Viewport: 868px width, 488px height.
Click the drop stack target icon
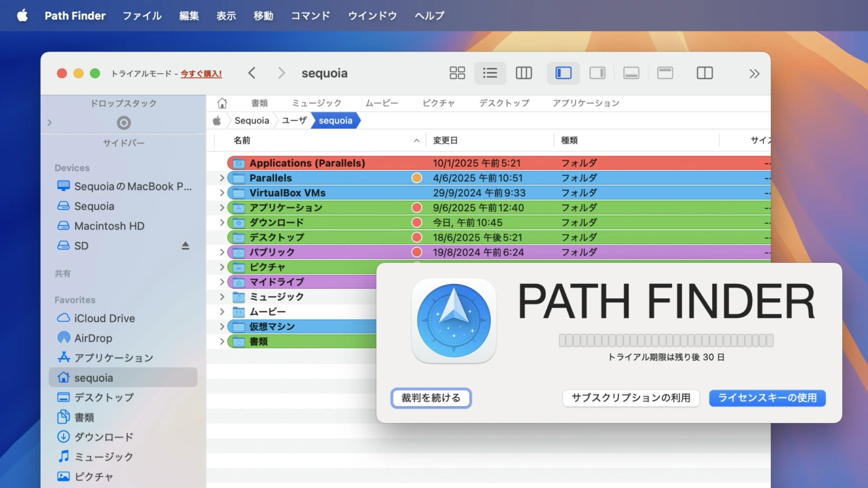(123, 123)
